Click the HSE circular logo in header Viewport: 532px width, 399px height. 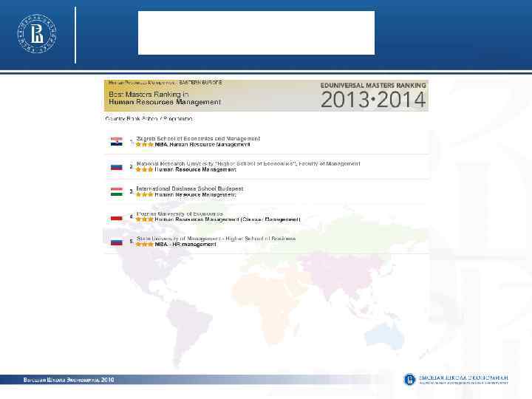[x=37, y=33]
